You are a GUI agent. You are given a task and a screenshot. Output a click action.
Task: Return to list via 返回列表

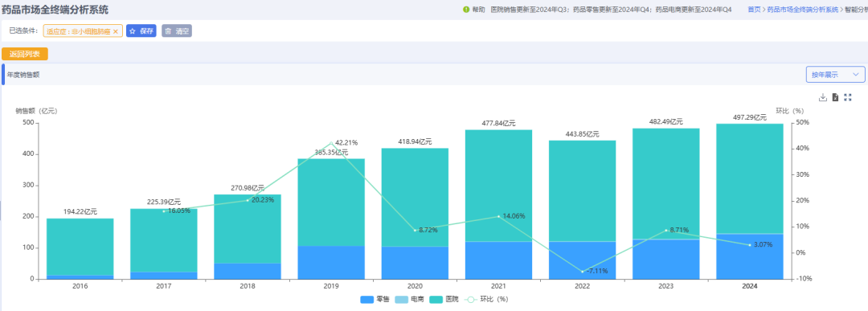tap(25, 54)
